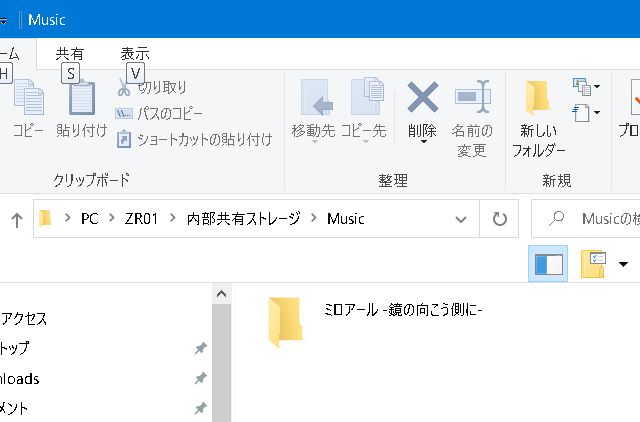The height and width of the screenshot is (422, 640).
Task: Select the ミロアール -鏡の向こう側に- folder
Action: [286, 322]
